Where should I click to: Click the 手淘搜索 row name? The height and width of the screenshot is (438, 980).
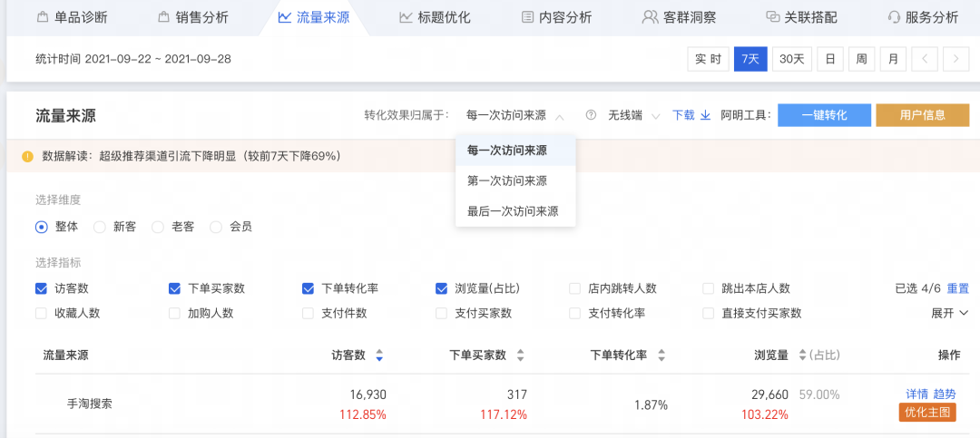coord(89,404)
